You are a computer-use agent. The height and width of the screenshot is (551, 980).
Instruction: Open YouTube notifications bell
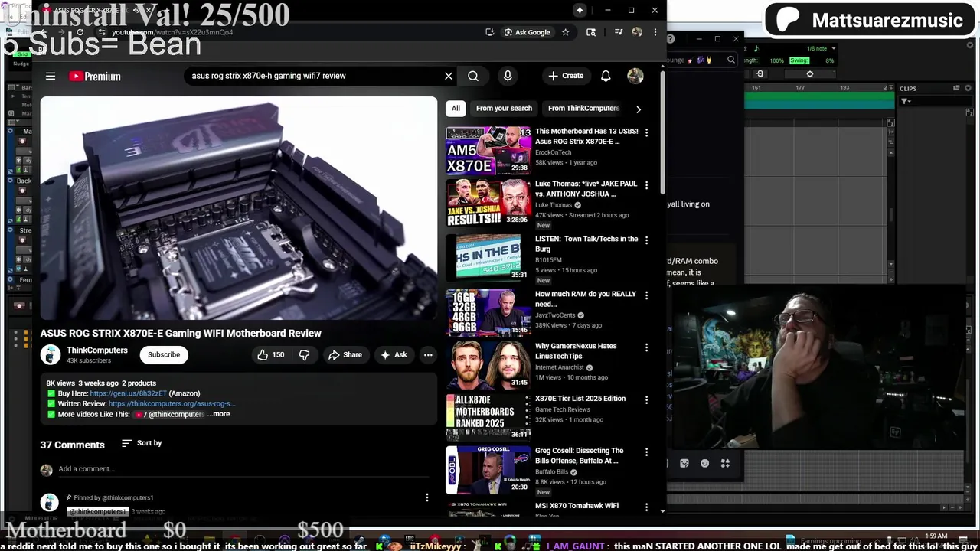pyautogui.click(x=606, y=76)
